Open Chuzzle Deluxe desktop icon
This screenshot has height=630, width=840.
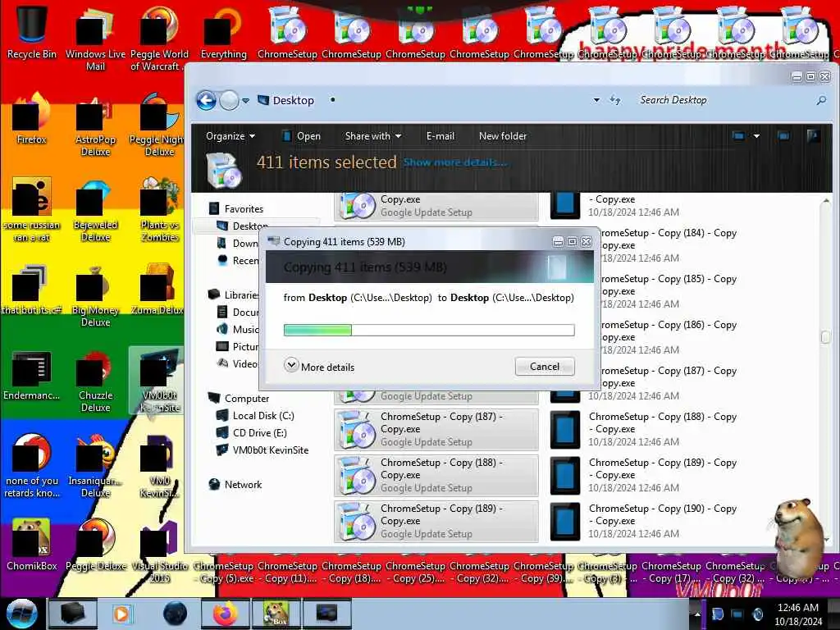[x=95, y=381]
